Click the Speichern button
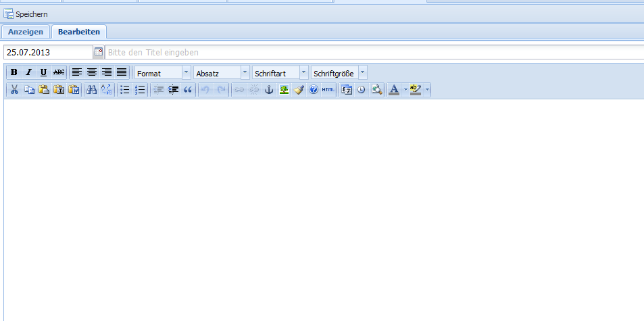This screenshot has width=644, height=321. [26, 14]
